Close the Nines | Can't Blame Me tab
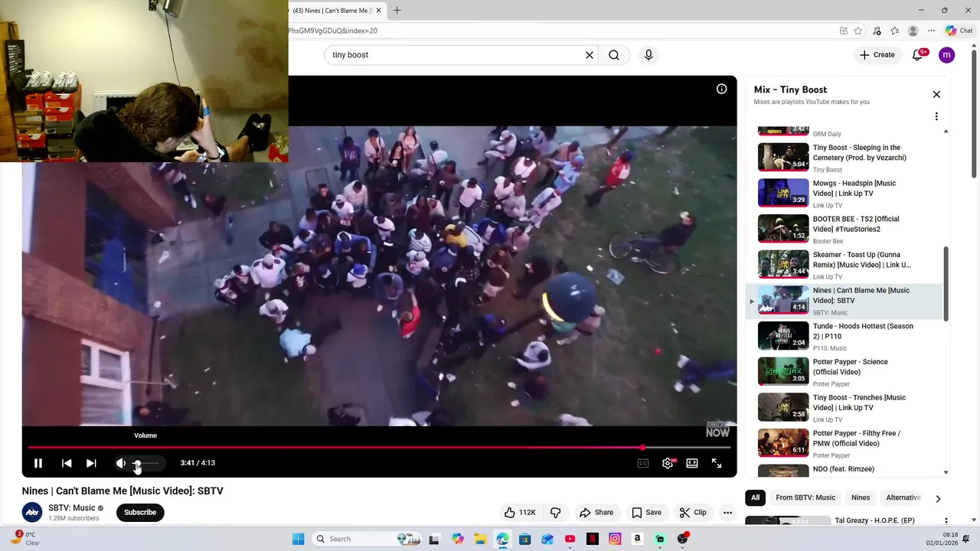The width and height of the screenshot is (980, 551). point(378,11)
